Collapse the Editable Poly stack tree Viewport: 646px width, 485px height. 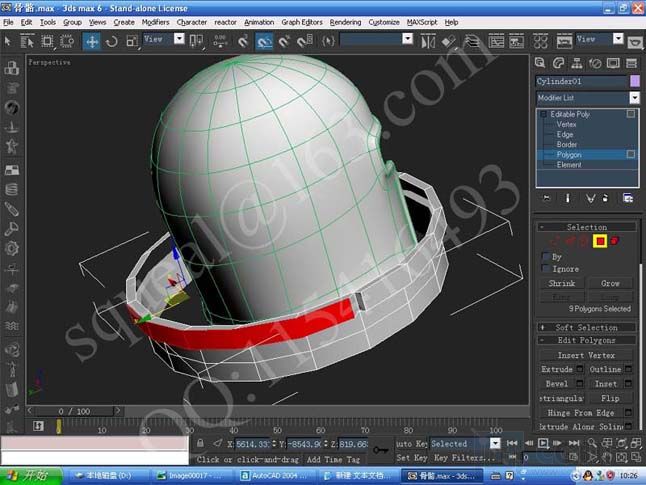point(543,115)
